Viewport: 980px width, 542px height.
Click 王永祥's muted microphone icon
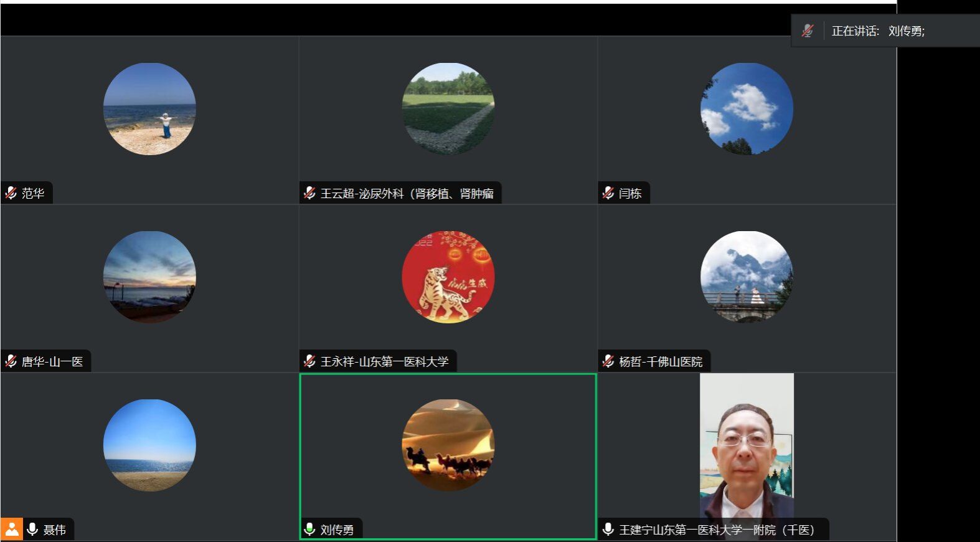coord(309,361)
